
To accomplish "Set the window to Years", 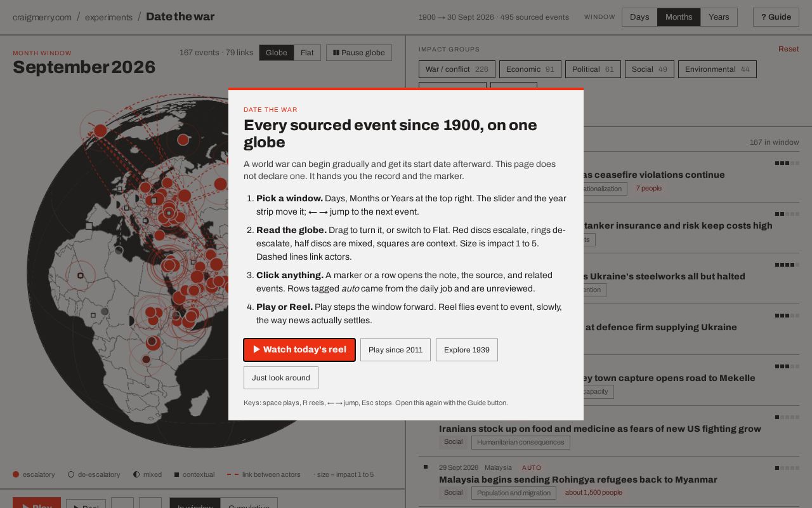I will [x=719, y=17].
